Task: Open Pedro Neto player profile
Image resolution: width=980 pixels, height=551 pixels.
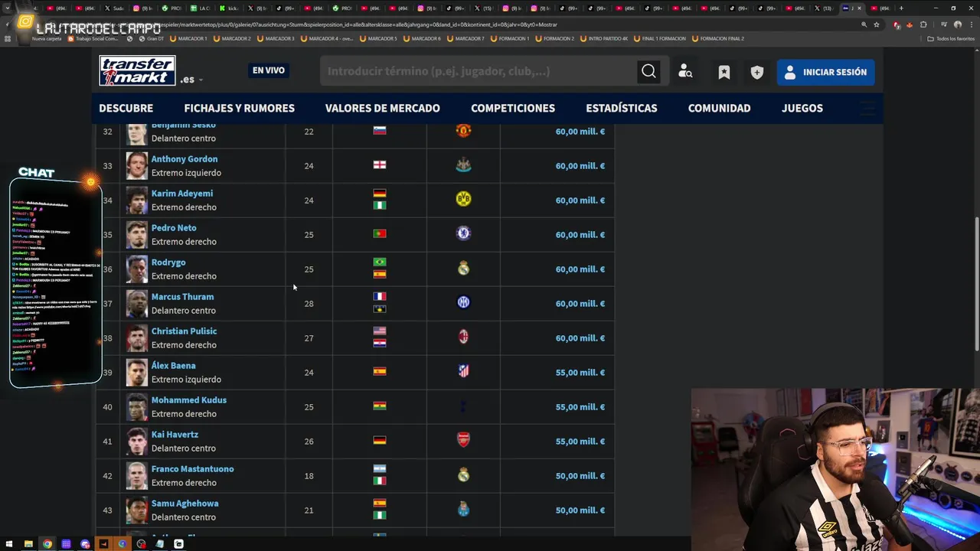Action: [x=174, y=228]
